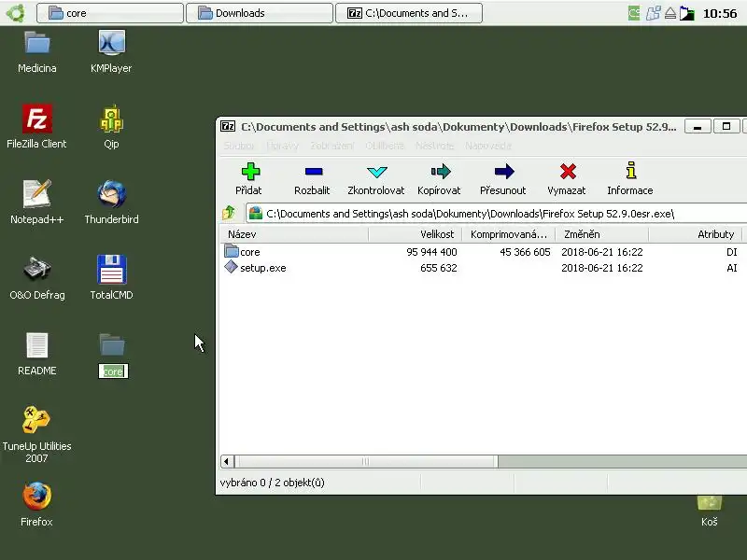747x560 pixels.
Task: Switch to 7-Zip taskbar button
Action: 409,13
